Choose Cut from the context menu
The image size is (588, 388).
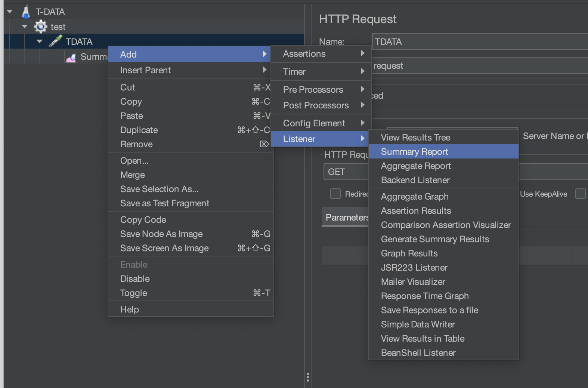tap(191, 87)
